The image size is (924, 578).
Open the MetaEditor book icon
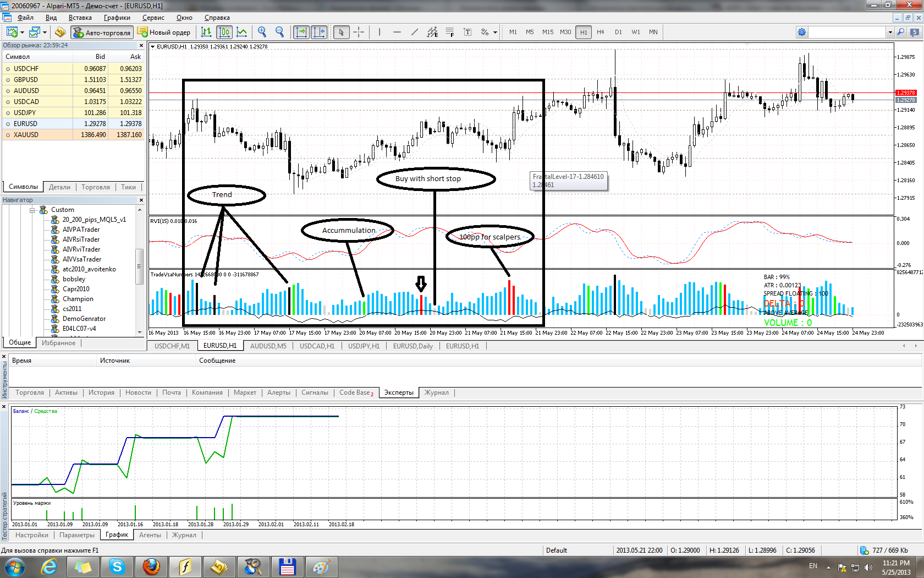tap(61, 32)
